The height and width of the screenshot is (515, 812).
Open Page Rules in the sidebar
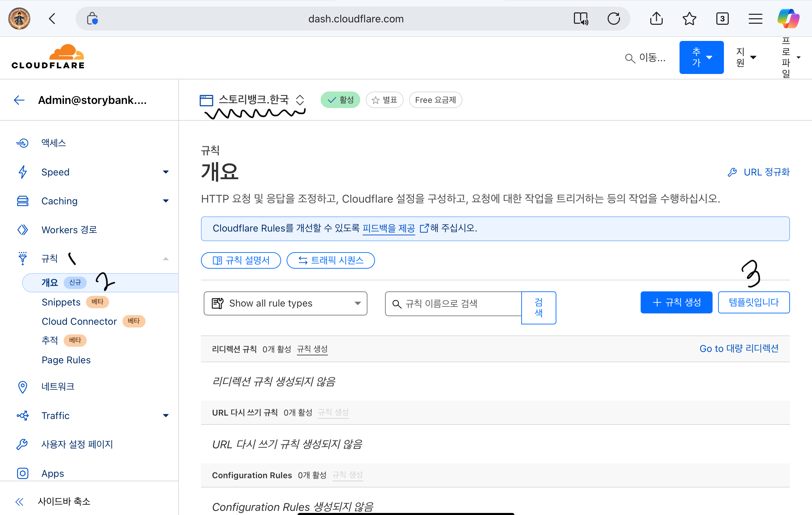pos(66,360)
